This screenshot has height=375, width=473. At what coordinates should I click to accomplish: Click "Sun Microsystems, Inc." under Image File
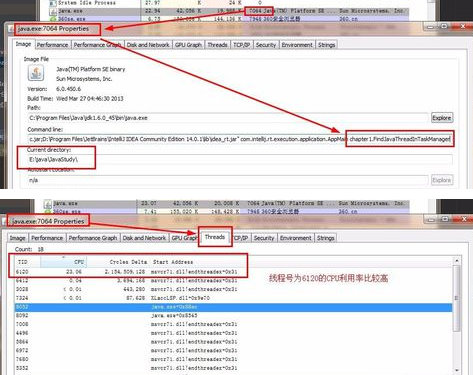(84, 79)
